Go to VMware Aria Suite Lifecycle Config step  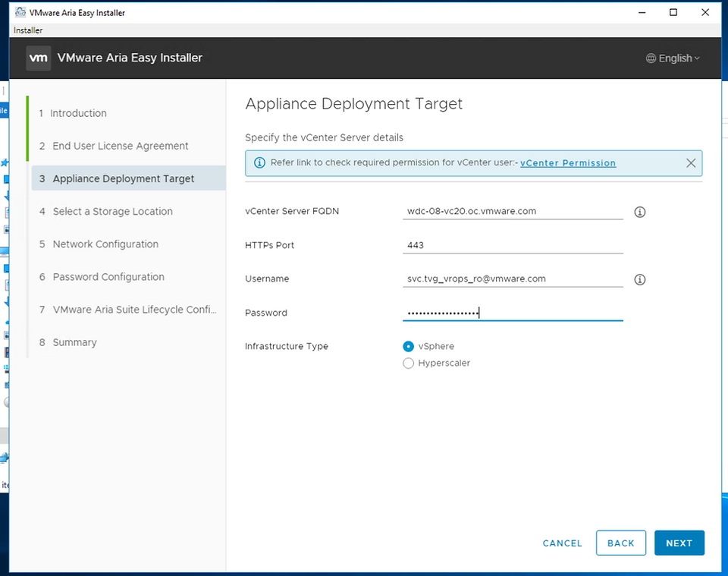(x=128, y=310)
